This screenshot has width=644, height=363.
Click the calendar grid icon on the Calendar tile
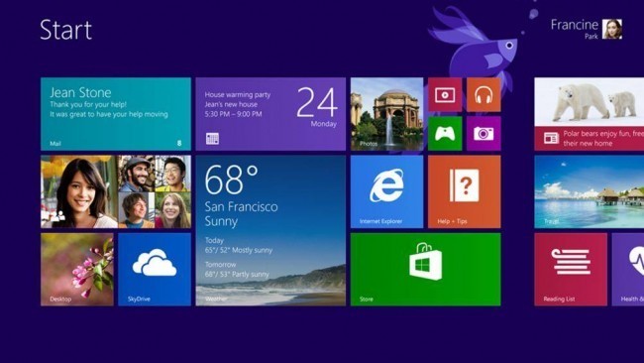pos(212,139)
